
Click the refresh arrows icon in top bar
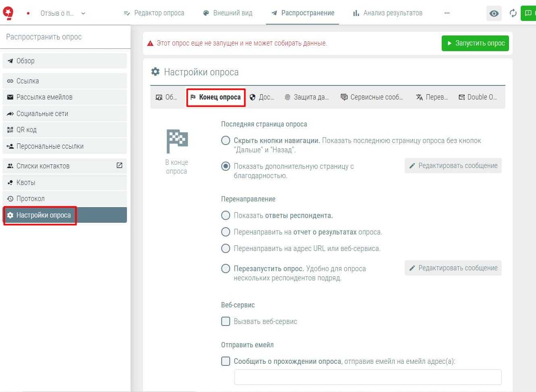[513, 13]
